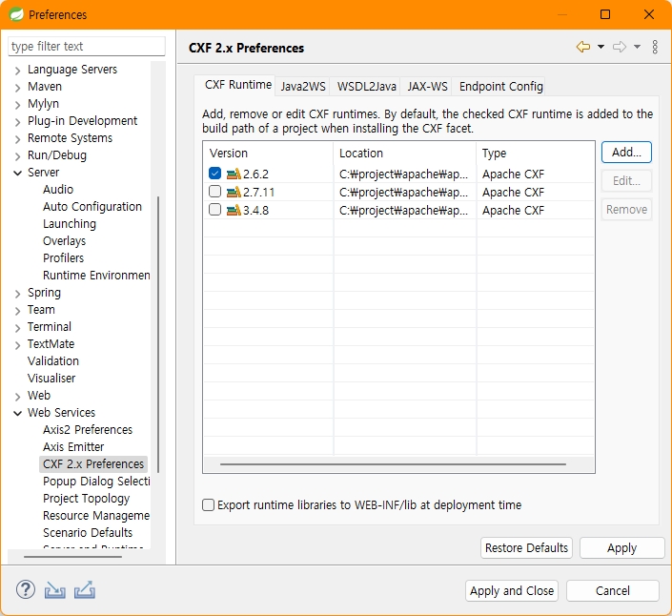Uncheck the 2.6.2 runtime checkbox
Screen dimensions: 672x616
(x=214, y=174)
